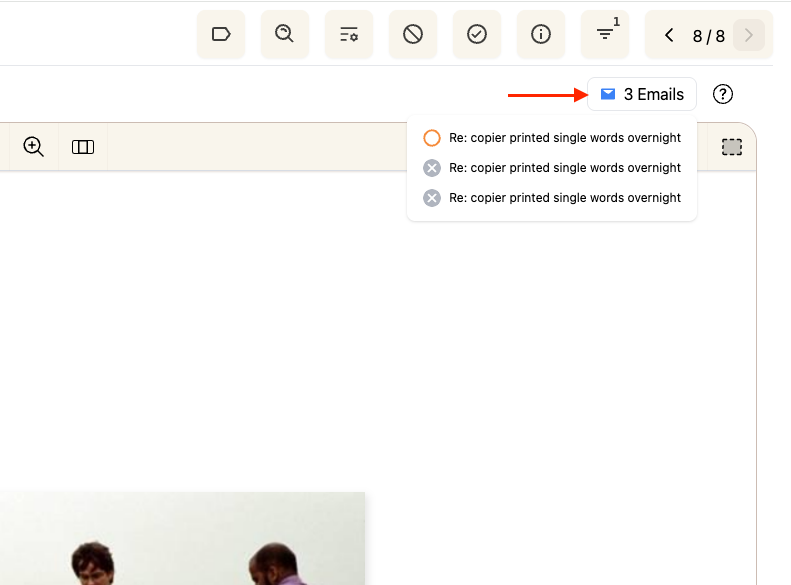Open the info circle icon

pos(541,34)
